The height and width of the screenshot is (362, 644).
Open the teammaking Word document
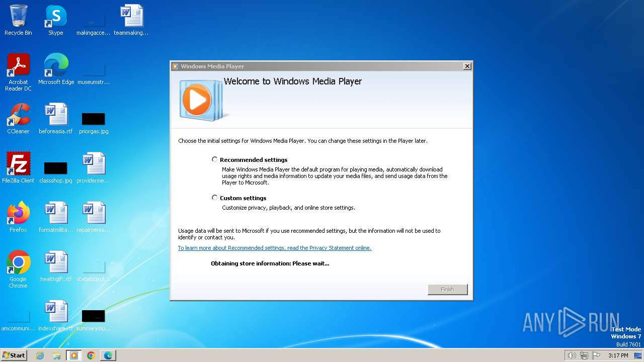(131, 21)
